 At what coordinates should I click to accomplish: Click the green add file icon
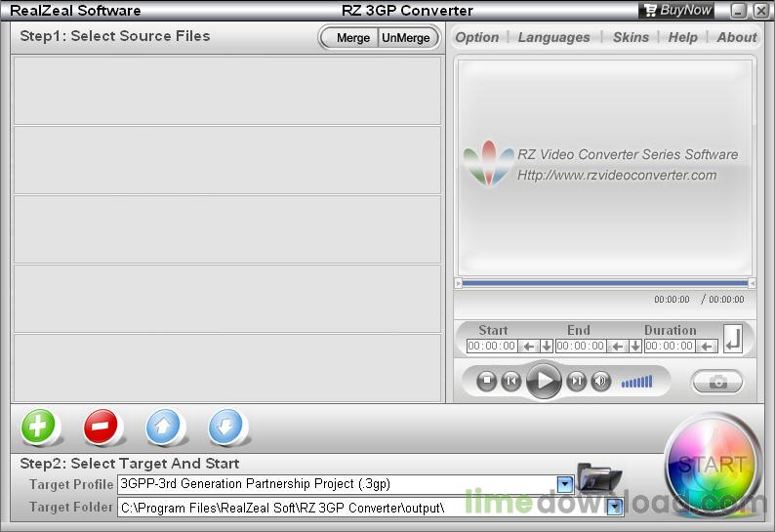tap(38, 427)
